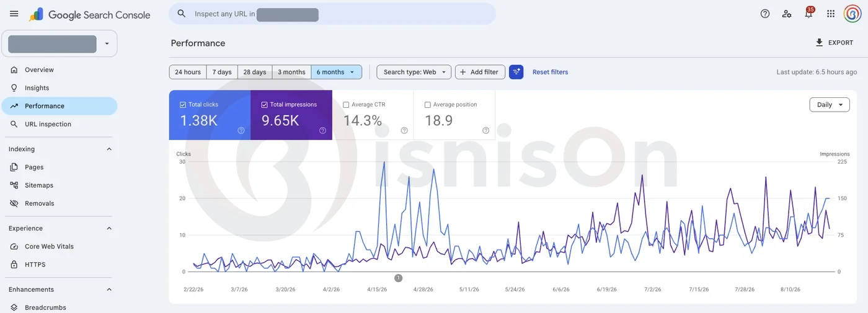This screenshot has width=868, height=313.
Task: Toggle the Total impressions checkbox
Action: coord(265,105)
